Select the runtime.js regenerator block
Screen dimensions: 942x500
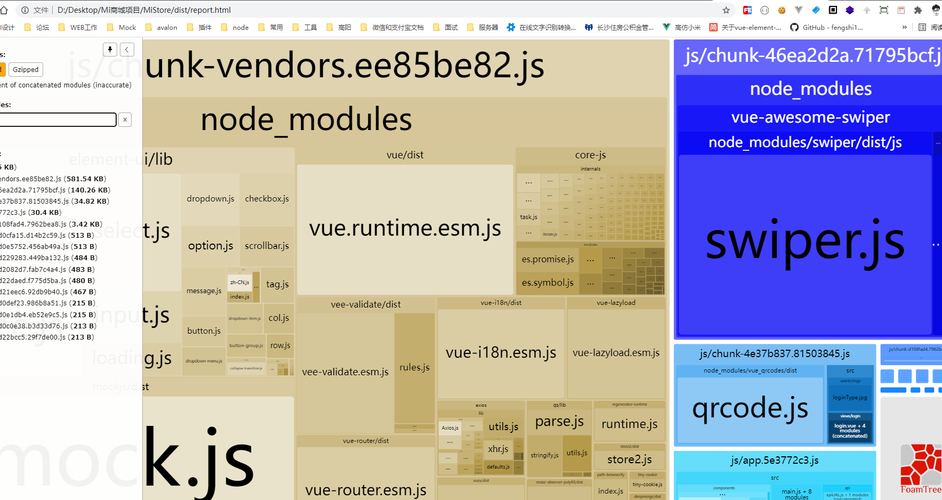coord(629,424)
